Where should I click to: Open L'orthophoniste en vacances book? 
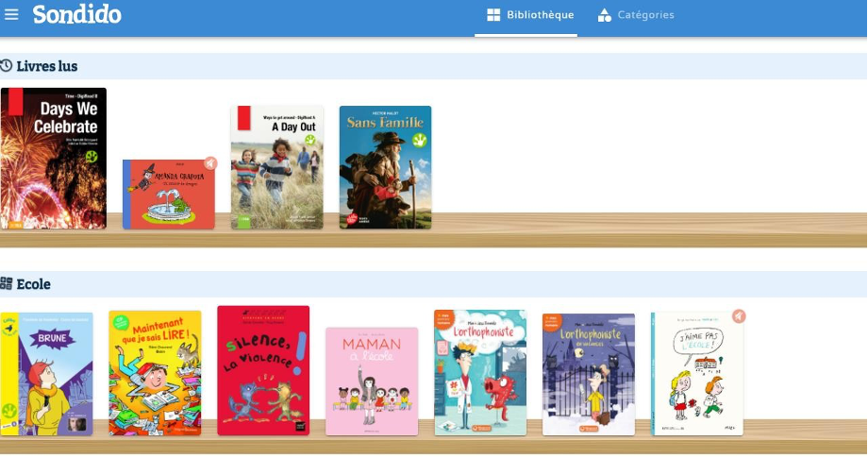pyautogui.click(x=589, y=374)
